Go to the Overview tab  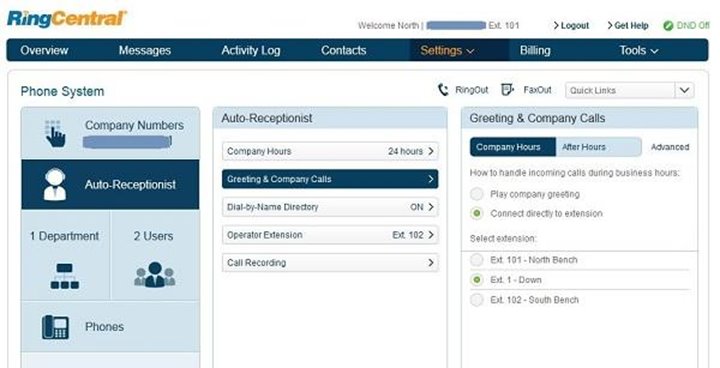pyautogui.click(x=44, y=51)
